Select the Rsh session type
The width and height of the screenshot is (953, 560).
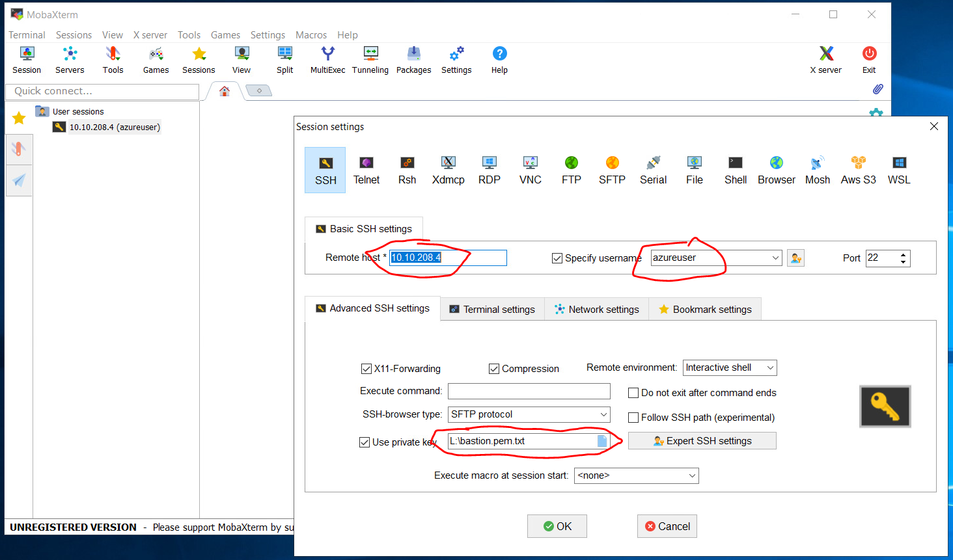pyautogui.click(x=407, y=170)
